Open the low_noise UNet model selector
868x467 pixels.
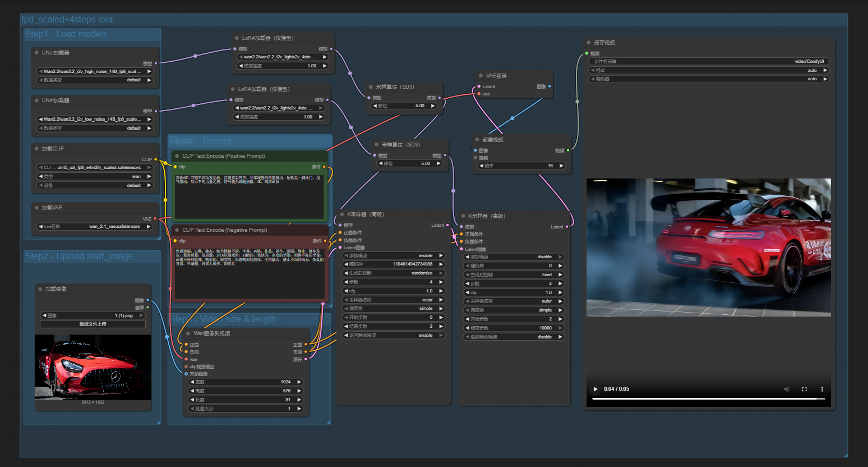coord(95,120)
